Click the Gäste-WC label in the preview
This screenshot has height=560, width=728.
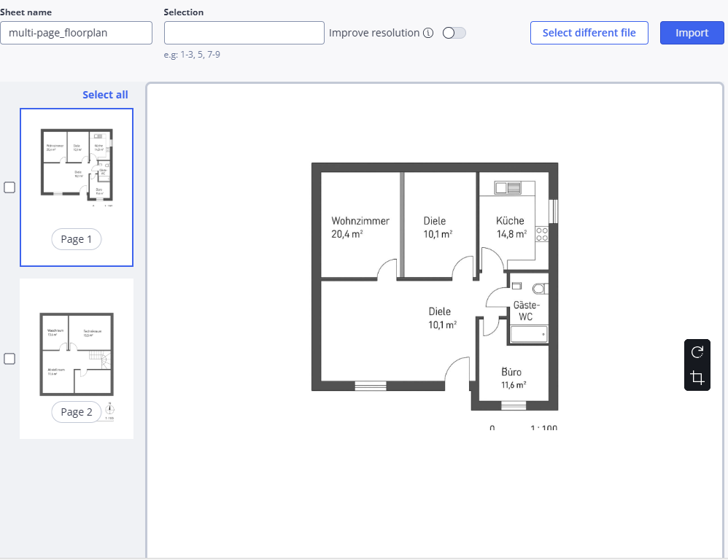(525, 311)
